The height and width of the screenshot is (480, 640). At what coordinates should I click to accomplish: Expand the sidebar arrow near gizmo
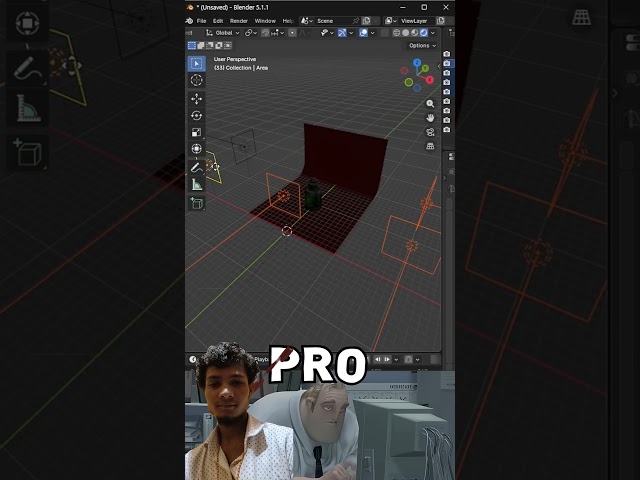pyautogui.click(x=439, y=66)
